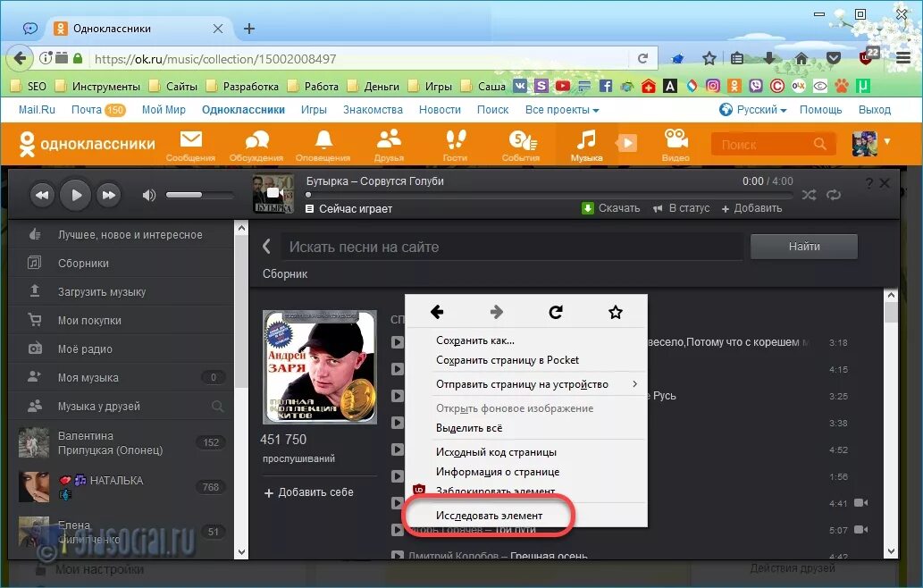Viewport: 923px width, 588px height.
Task: Reload the page with the address bar button
Action: pyautogui.click(x=642, y=58)
